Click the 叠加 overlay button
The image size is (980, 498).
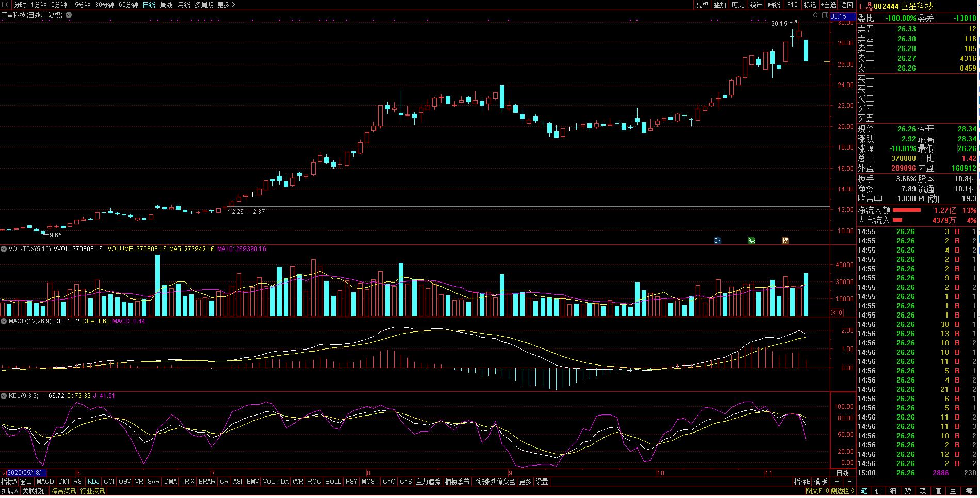(x=720, y=5)
